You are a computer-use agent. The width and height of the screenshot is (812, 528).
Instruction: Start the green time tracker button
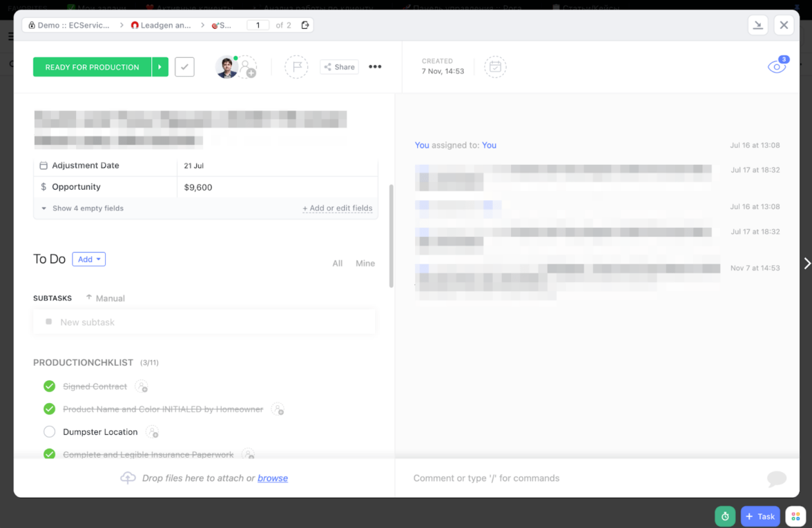[725, 516]
